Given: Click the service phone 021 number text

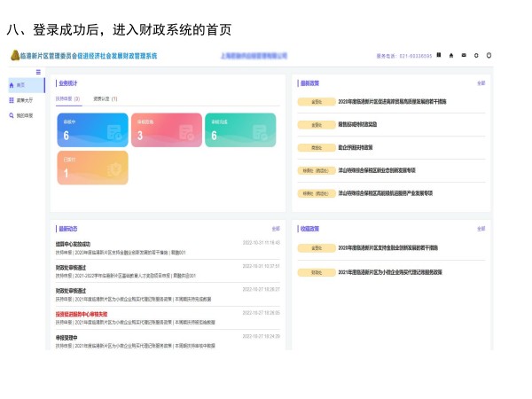Looking at the screenshot, I should pyautogui.click(x=416, y=56).
